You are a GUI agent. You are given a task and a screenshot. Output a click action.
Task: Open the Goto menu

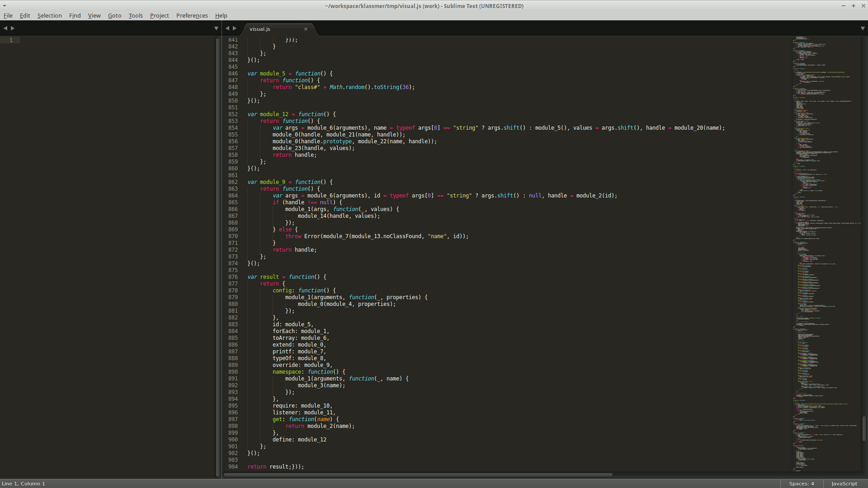click(x=114, y=15)
